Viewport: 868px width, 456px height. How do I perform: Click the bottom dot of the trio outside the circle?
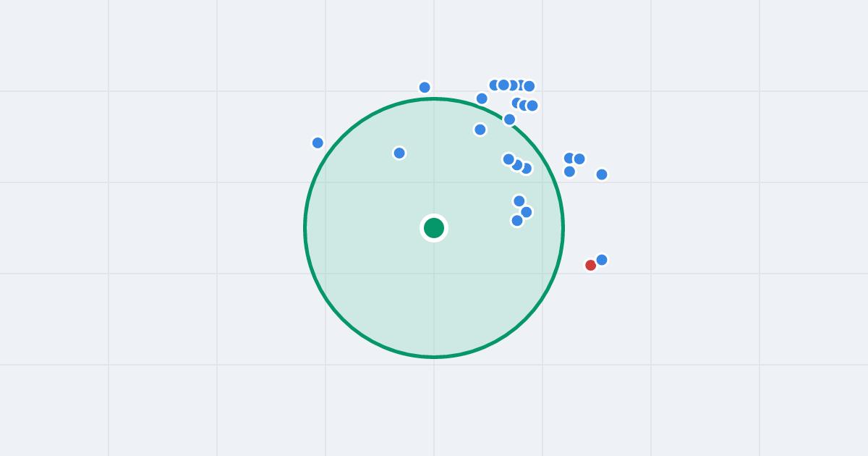click(569, 172)
